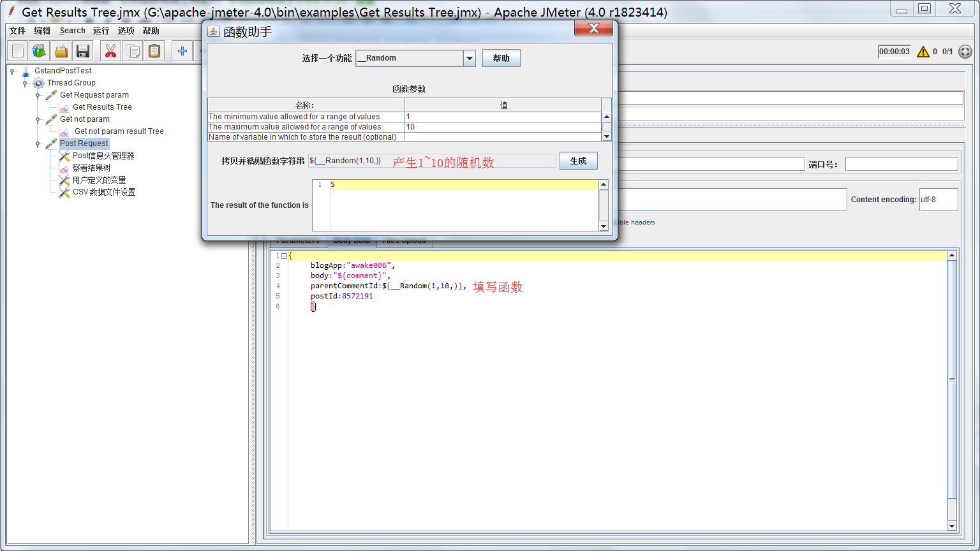Click the CSV 数据文件设置 wrench icon
Viewport: 980px width, 551px height.
(64, 192)
